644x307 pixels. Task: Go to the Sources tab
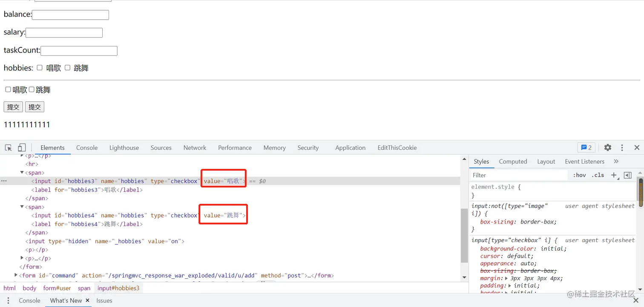(161, 148)
